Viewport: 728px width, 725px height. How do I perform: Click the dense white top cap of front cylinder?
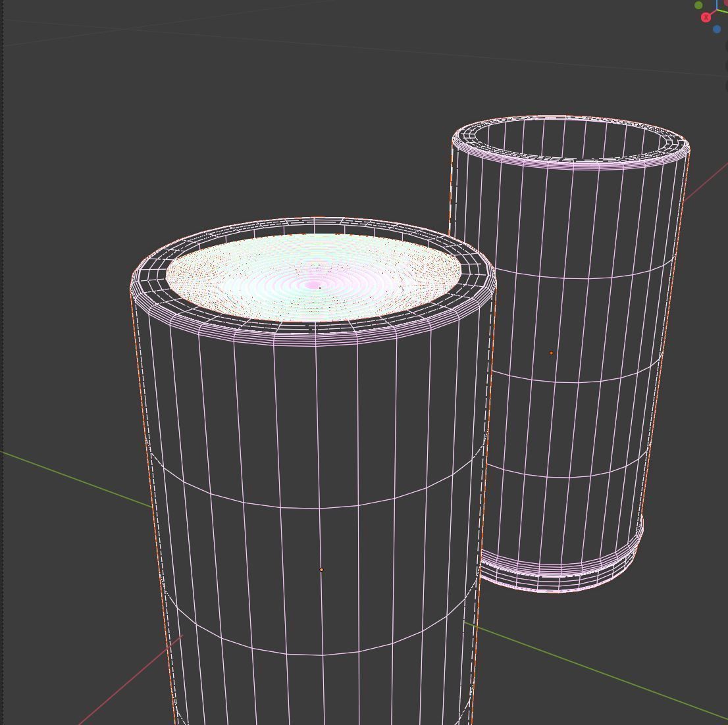point(314,278)
